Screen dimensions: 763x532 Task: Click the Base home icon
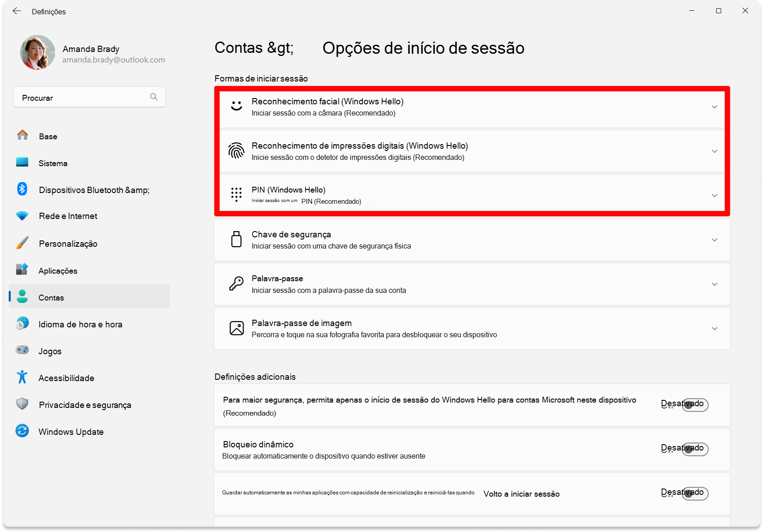[22, 135]
